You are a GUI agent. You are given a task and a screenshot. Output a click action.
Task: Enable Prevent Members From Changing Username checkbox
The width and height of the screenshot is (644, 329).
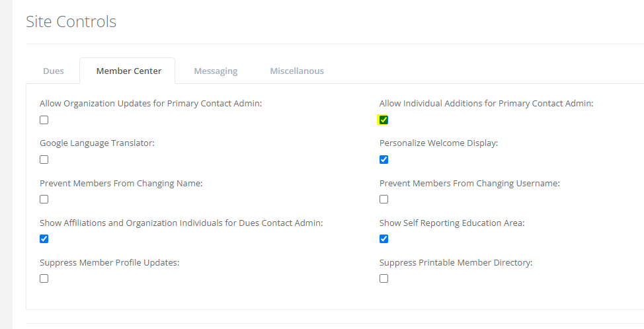(x=383, y=200)
